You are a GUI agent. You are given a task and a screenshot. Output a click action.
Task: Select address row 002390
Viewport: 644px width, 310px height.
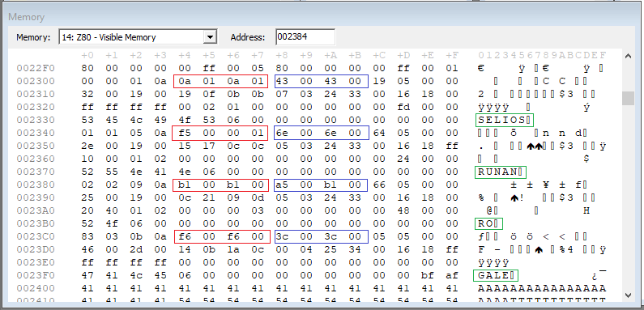[x=36, y=197]
